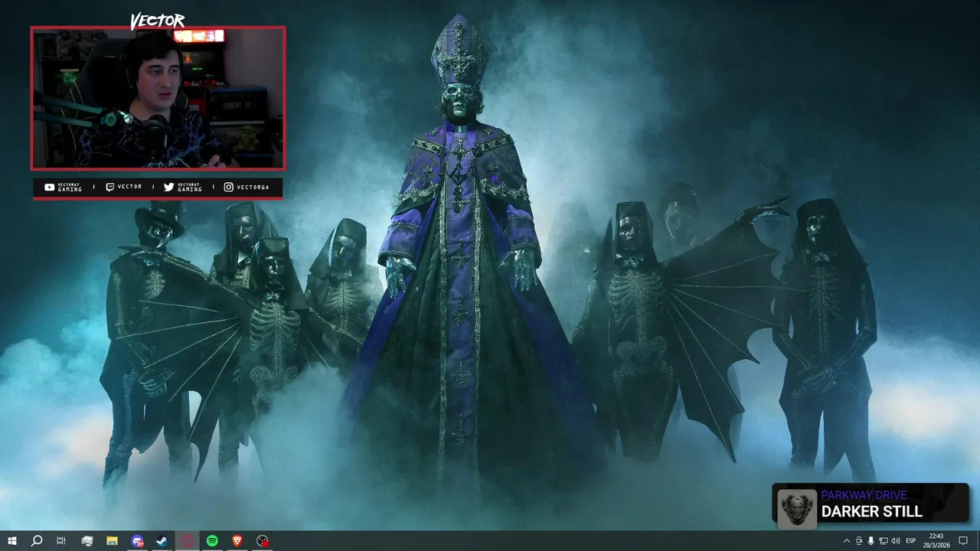Click the Twitter Vectorat Gaming label
The height and width of the screenshot is (551, 980).
click(x=183, y=187)
